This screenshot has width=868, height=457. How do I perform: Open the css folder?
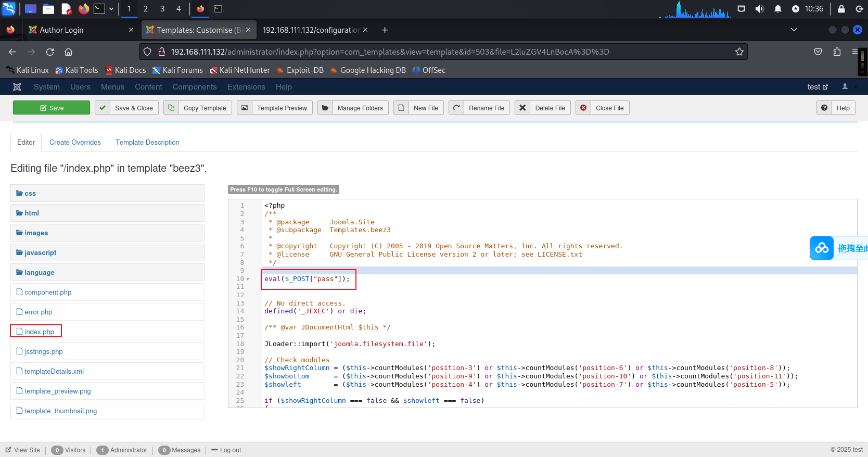107,193
